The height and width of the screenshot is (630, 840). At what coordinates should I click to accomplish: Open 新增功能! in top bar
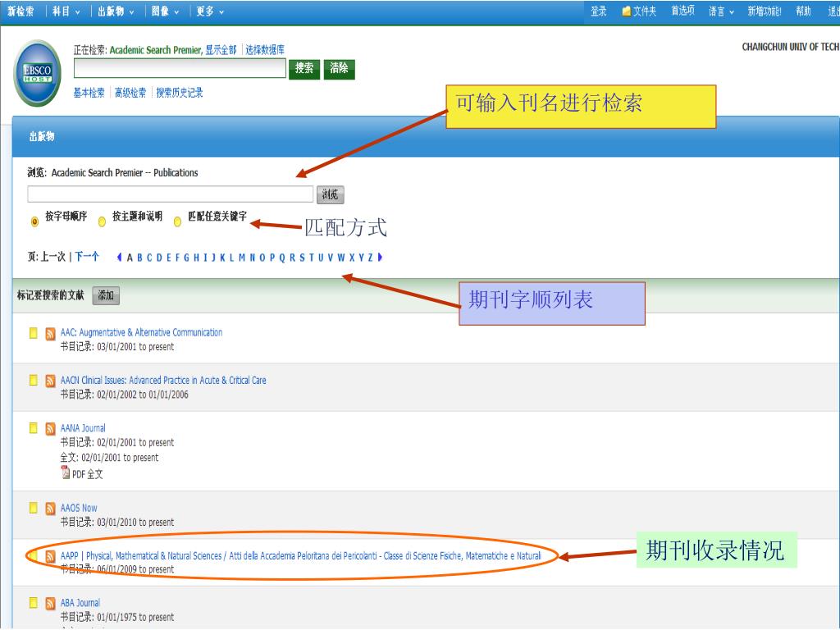click(765, 11)
